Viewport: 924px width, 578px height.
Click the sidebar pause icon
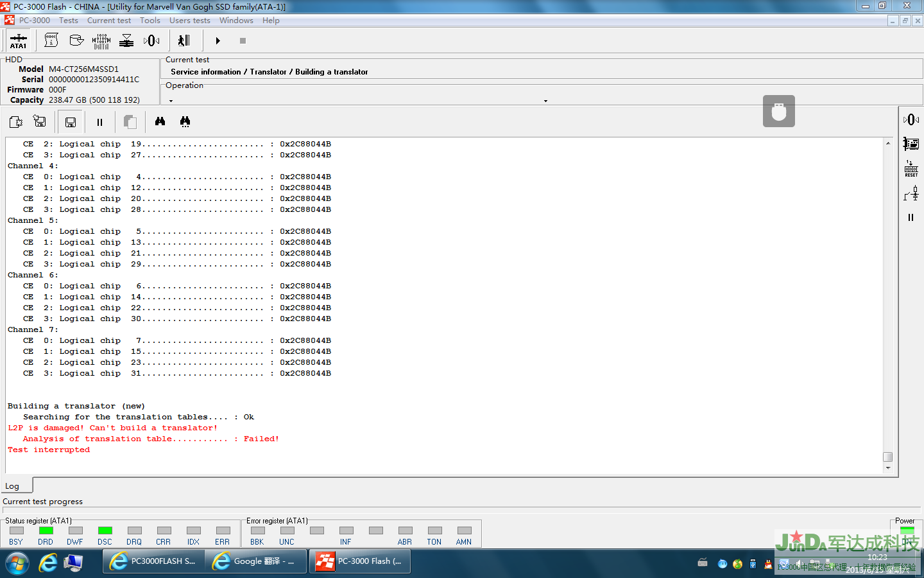911,218
